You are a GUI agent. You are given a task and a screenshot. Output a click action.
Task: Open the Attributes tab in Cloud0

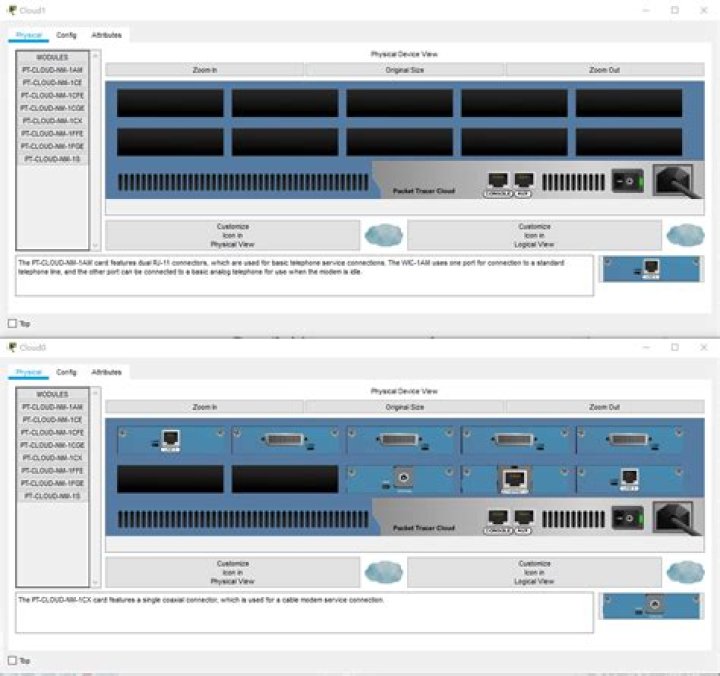107,372
